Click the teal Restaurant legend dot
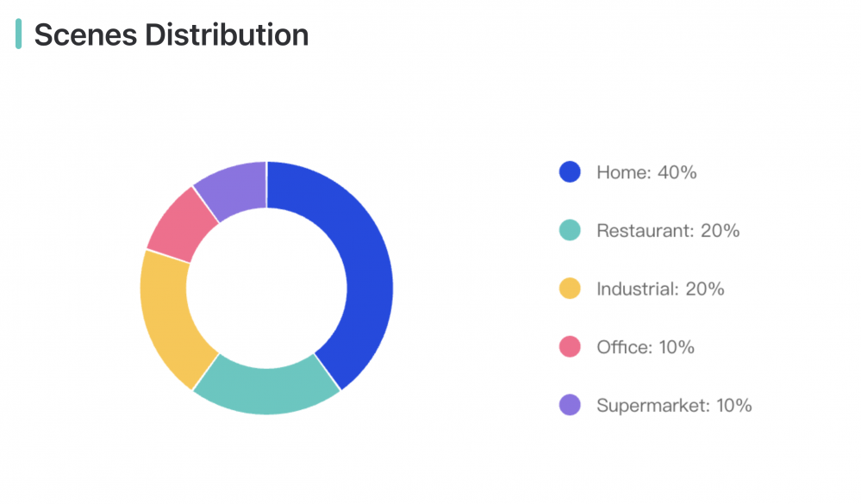Image resolution: width=861 pixels, height=504 pixels. tap(570, 230)
